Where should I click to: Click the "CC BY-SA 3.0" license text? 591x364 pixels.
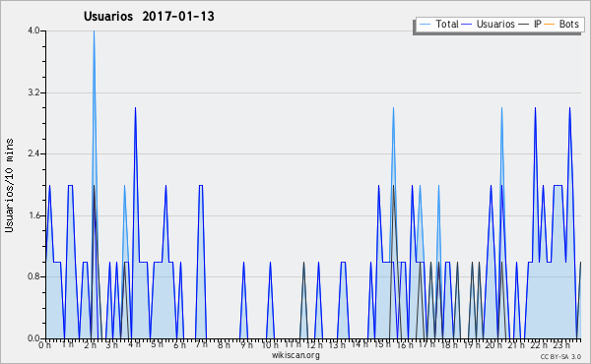(x=560, y=356)
